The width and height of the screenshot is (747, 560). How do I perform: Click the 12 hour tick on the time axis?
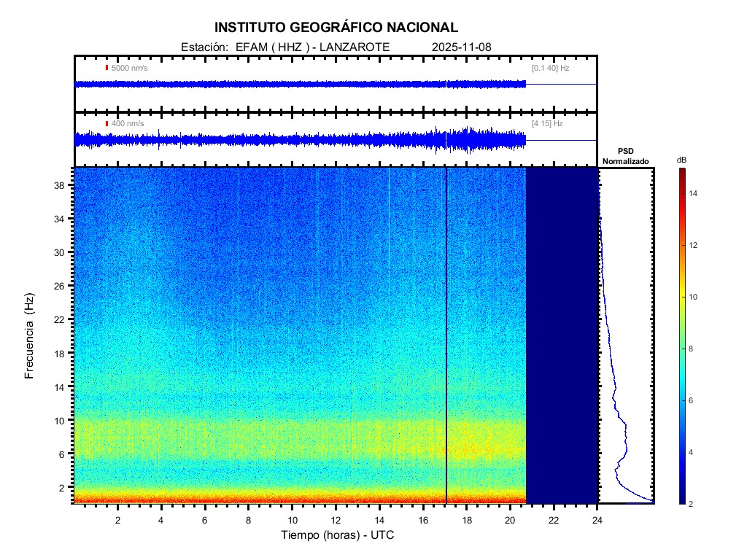click(336, 520)
